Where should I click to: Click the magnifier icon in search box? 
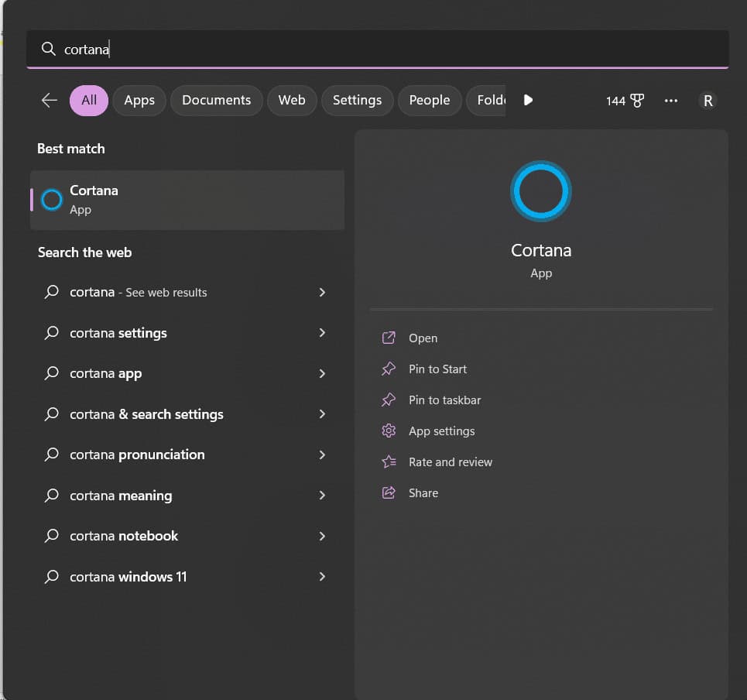(48, 49)
